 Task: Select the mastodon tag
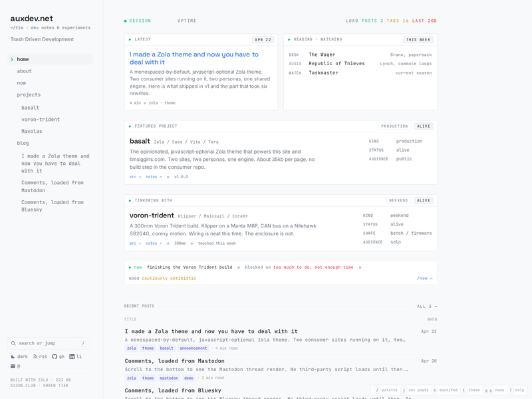pyautogui.click(x=169, y=378)
